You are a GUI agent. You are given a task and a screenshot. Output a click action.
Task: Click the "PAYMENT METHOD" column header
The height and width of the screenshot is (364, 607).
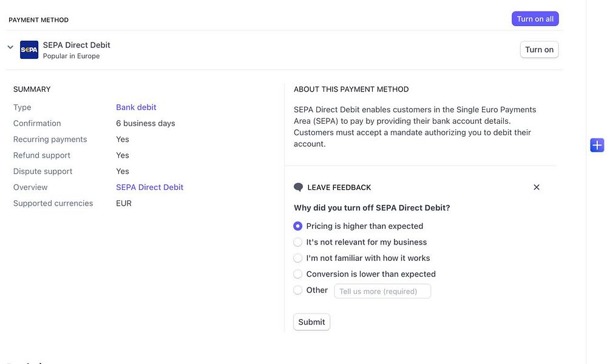(38, 20)
